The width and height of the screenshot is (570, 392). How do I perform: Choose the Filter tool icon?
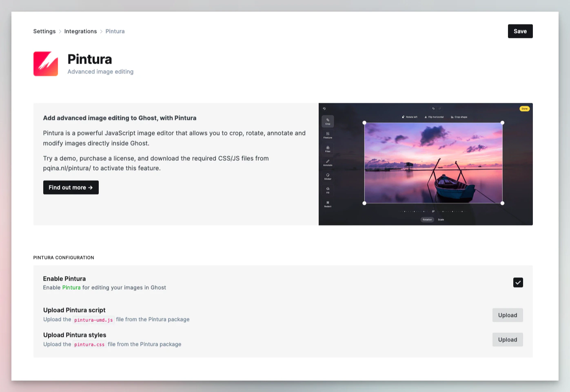(x=328, y=149)
